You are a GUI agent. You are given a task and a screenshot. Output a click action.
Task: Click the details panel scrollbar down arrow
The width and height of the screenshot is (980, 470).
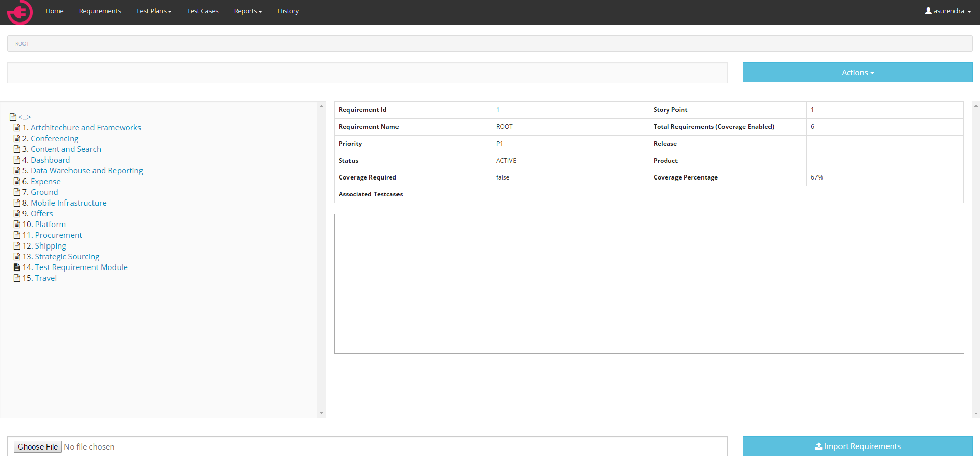tap(976, 414)
